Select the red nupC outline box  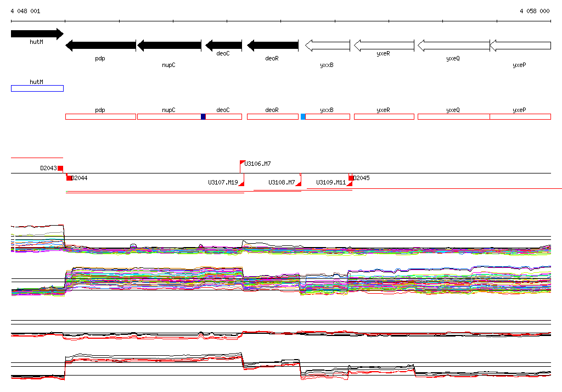coord(169,116)
